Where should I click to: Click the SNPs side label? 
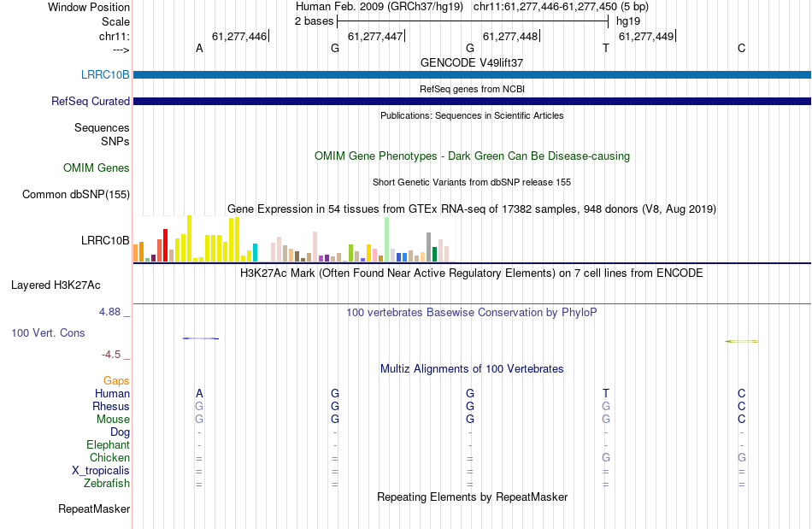point(115,141)
